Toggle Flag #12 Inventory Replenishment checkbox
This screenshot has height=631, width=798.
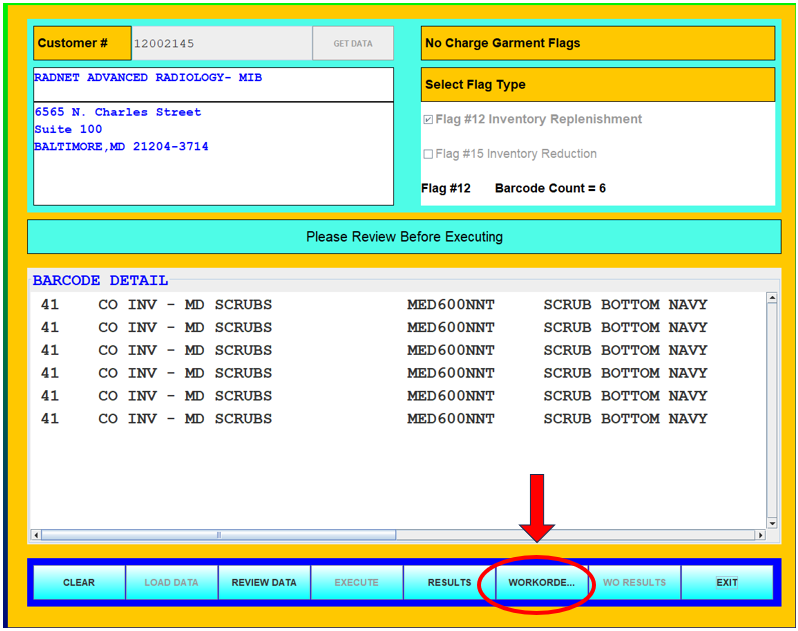(x=428, y=120)
